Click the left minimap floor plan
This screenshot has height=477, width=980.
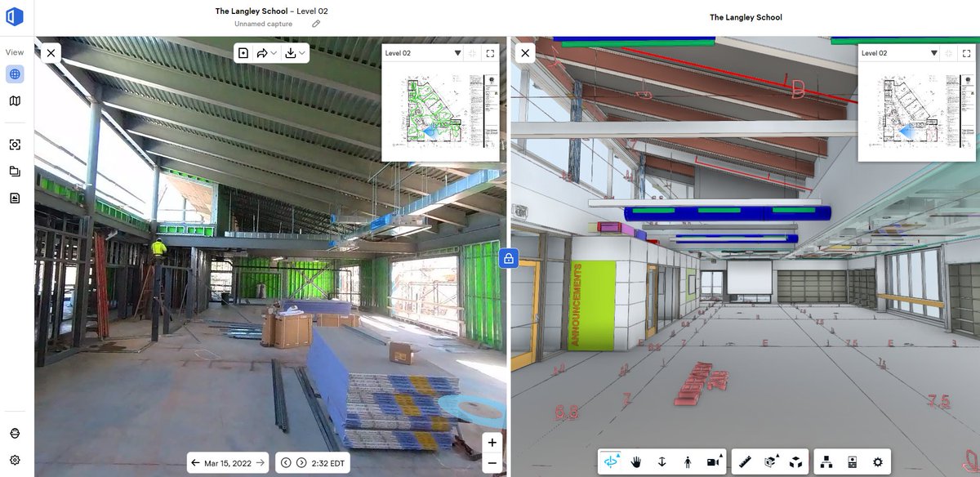pos(440,111)
